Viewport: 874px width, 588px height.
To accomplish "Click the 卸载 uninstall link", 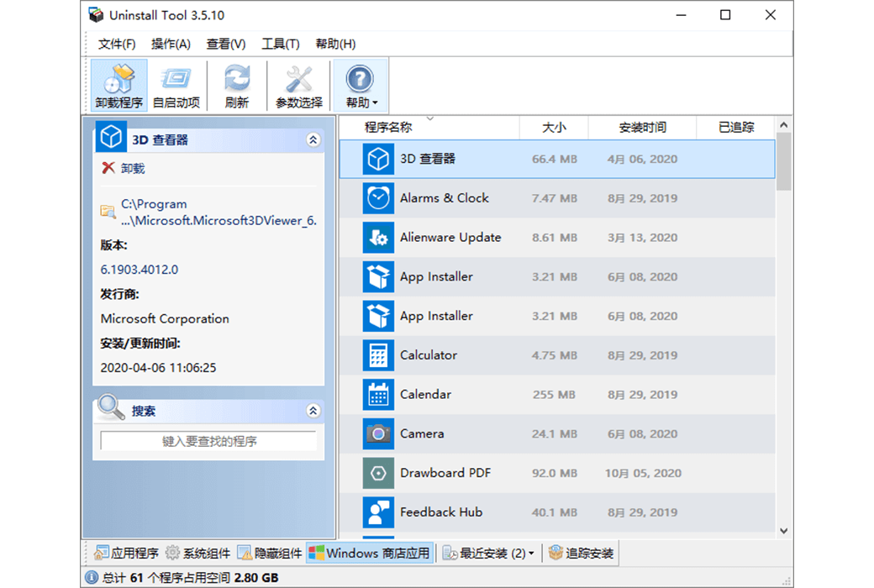I will pyautogui.click(x=134, y=168).
